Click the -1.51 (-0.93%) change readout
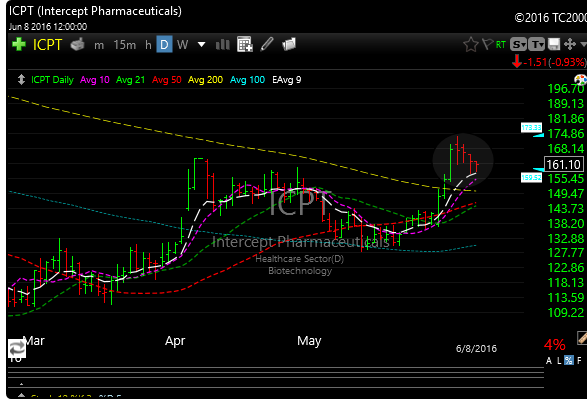 pos(554,62)
